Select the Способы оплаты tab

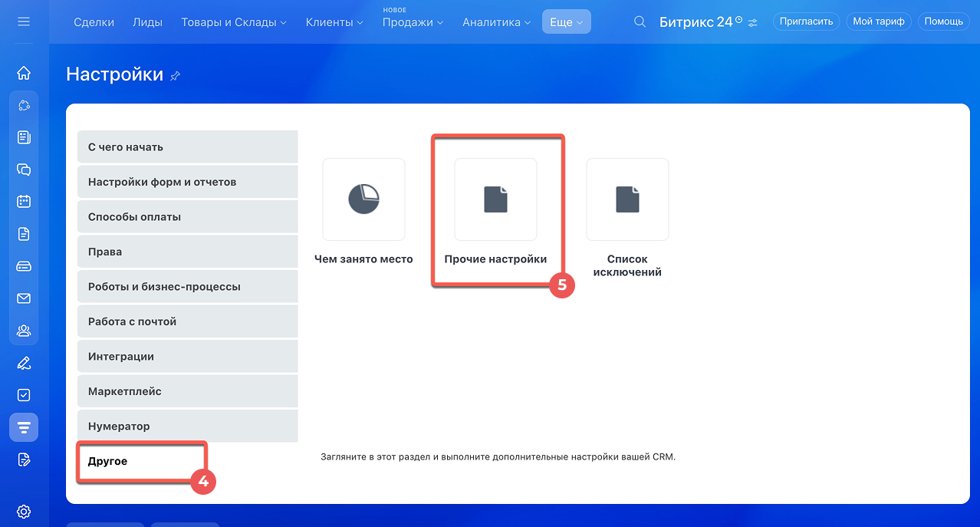click(x=187, y=216)
